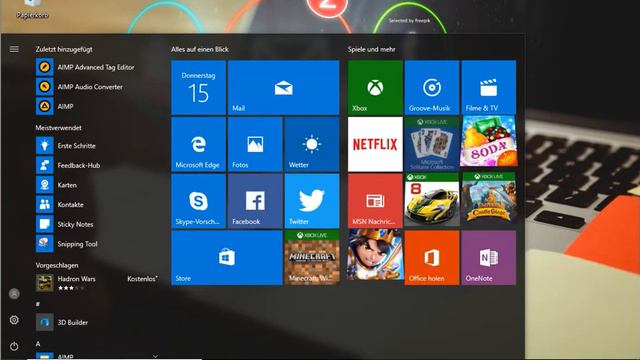The width and height of the screenshot is (640, 360).
Task: Open Papierkorb on the desktop
Action: (x=32, y=9)
